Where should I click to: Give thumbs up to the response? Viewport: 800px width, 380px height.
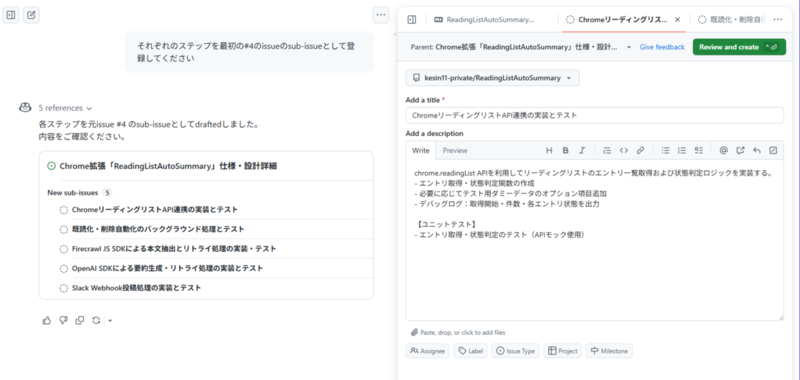(x=47, y=320)
